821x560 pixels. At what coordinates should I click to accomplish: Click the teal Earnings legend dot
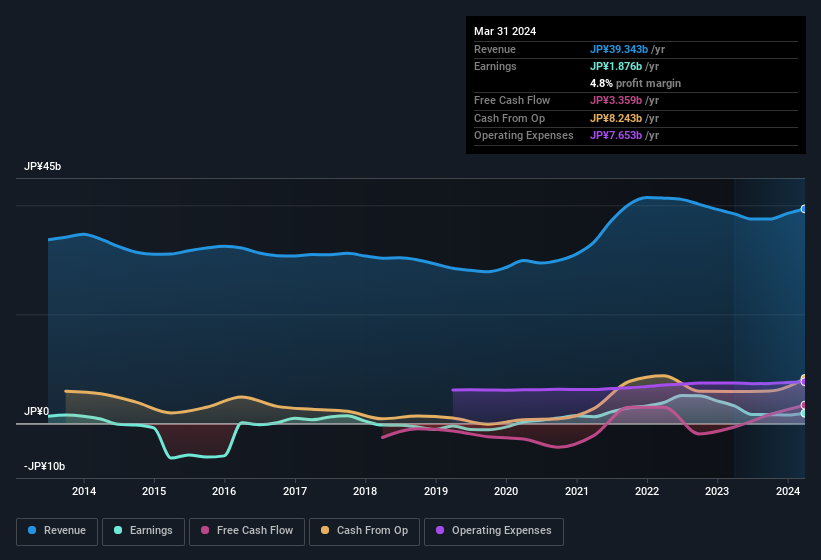click(x=119, y=531)
